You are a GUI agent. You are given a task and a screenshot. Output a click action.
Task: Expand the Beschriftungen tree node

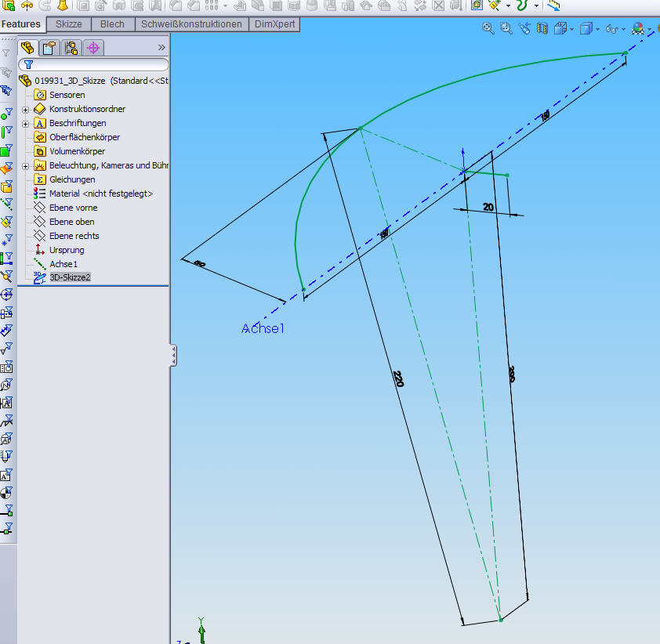(x=26, y=123)
